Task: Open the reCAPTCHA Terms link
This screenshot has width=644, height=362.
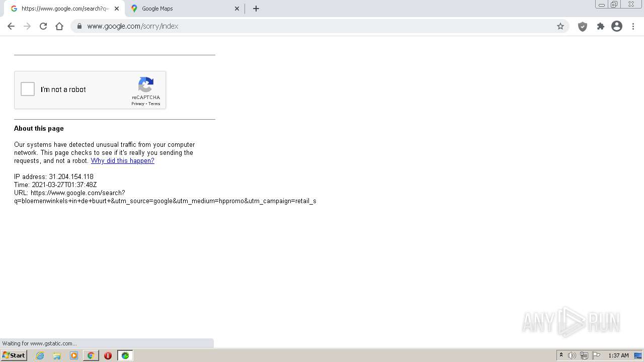Action: (154, 104)
